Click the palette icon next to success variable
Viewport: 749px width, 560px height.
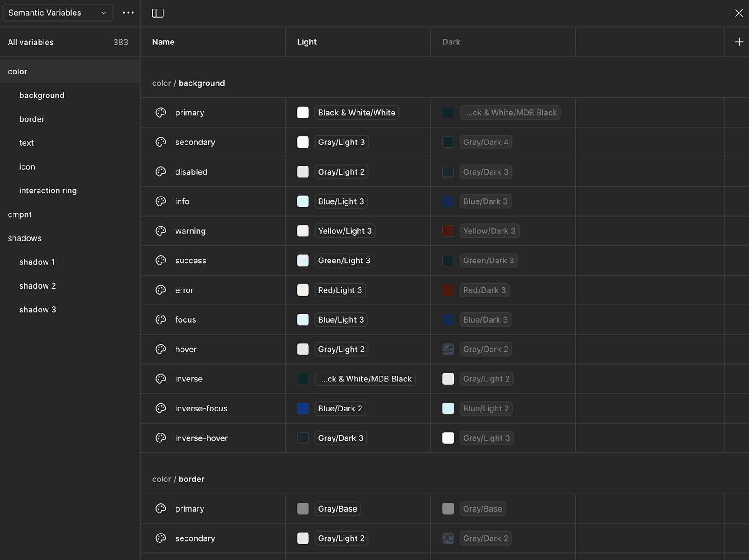[x=160, y=260]
